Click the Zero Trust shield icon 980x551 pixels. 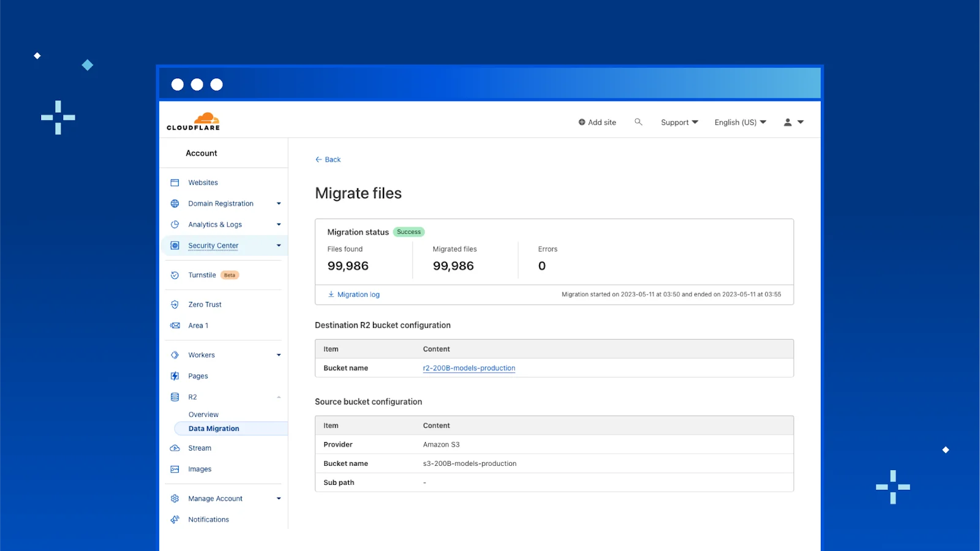(x=175, y=304)
